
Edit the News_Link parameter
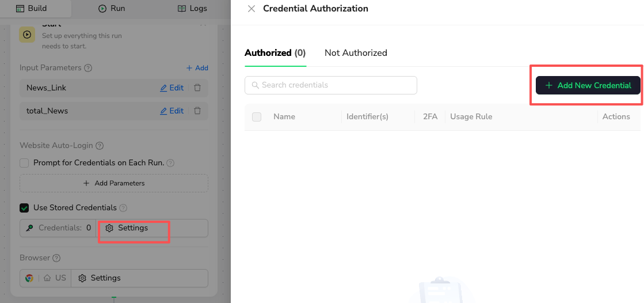[172, 88]
